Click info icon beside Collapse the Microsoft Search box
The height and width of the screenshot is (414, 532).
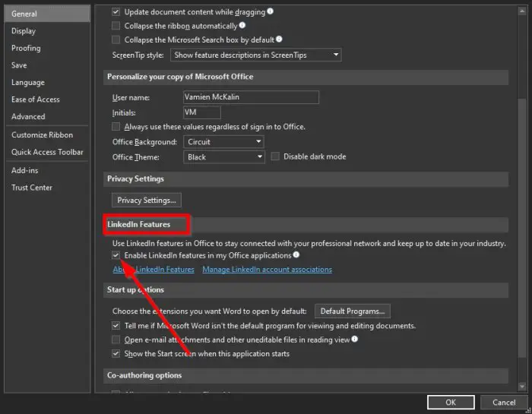tap(279, 39)
